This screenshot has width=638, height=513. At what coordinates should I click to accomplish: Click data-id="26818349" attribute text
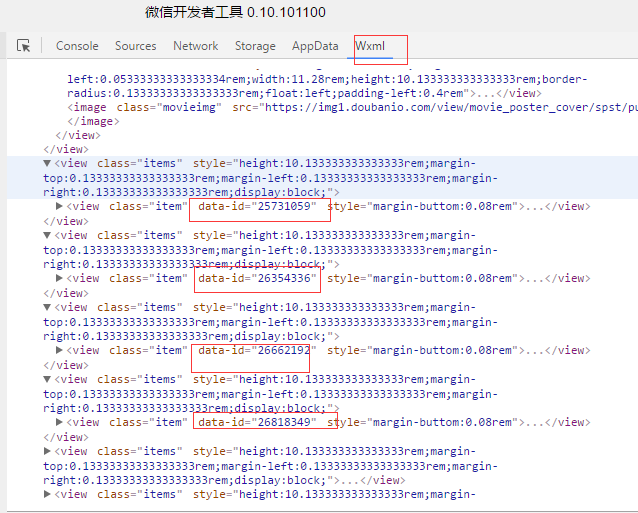257,422
